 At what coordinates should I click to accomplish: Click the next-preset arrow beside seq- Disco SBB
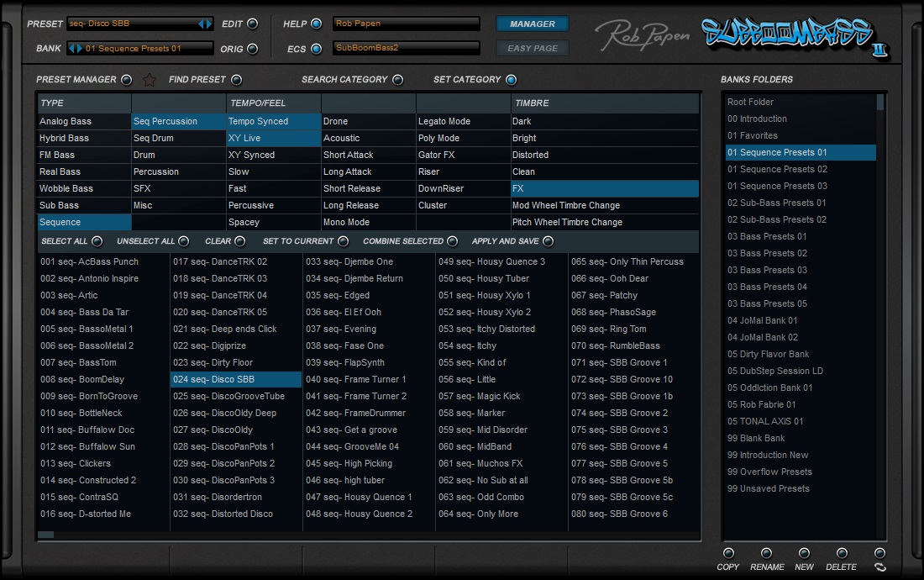pos(208,24)
